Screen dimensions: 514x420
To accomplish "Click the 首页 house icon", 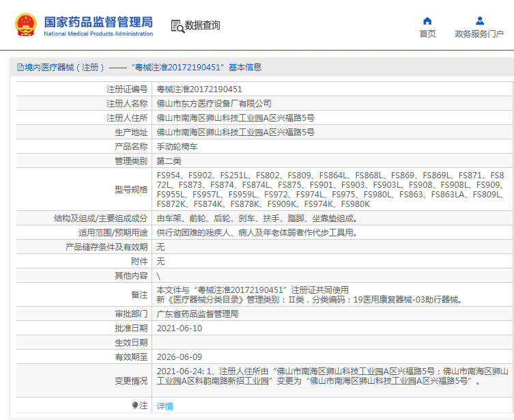I will click(x=427, y=21).
